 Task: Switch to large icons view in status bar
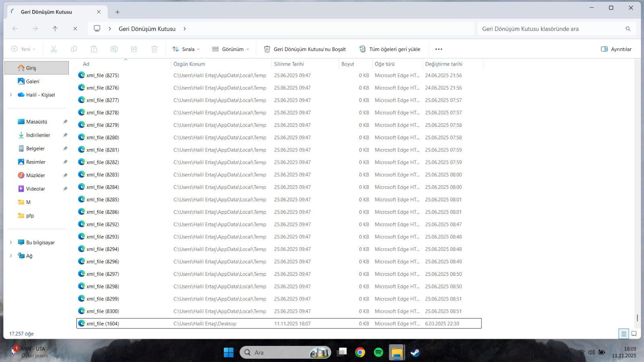click(634, 333)
